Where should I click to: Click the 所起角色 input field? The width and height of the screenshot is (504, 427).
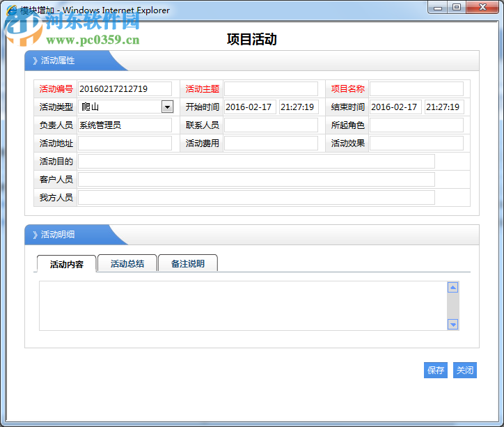coord(416,125)
